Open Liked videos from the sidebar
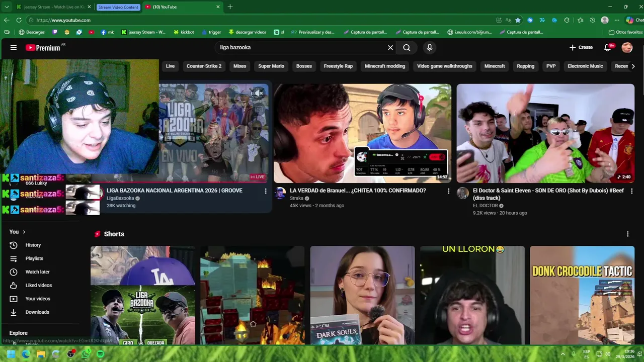Viewport: 644px width, 362px height. (x=39, y=285)
